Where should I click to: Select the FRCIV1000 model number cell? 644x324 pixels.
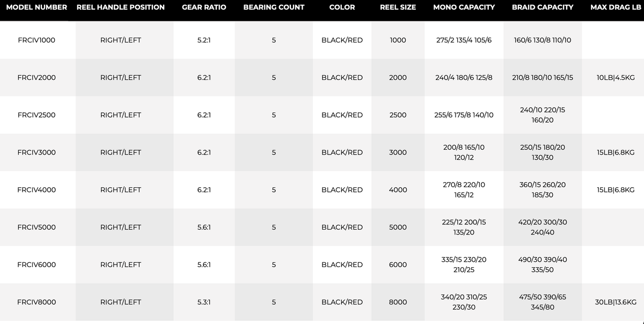point(36,40)
